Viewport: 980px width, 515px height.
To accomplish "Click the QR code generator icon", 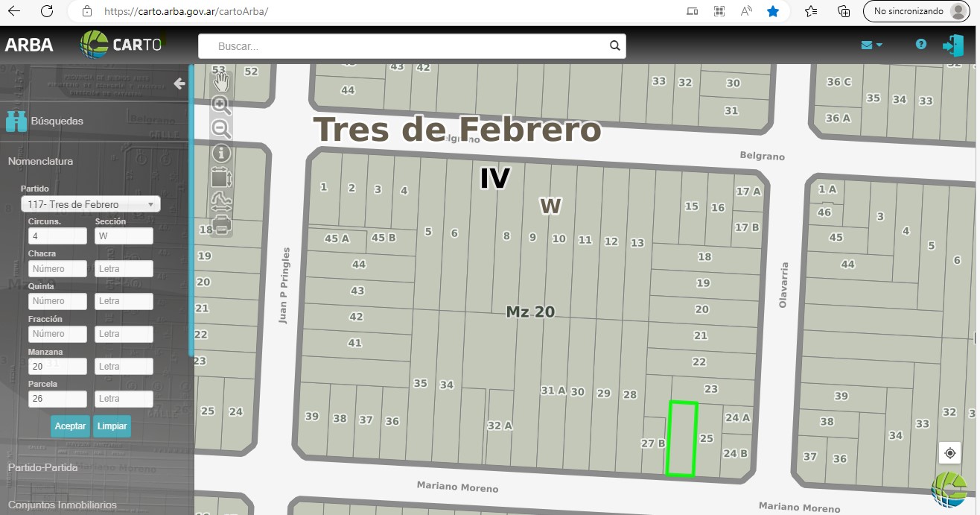I will (719, 11).
